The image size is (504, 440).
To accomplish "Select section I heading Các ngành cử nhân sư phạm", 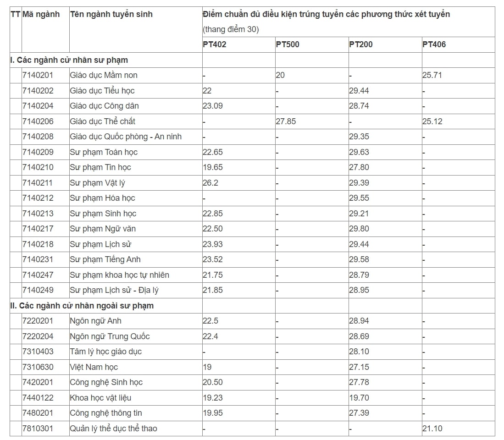I will 69,60.
